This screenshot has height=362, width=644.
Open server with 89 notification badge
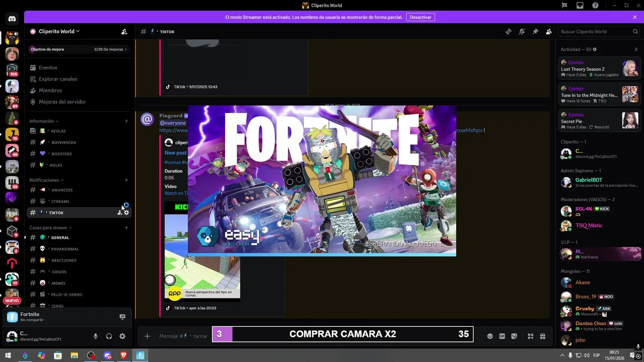(x=12, y=102)
